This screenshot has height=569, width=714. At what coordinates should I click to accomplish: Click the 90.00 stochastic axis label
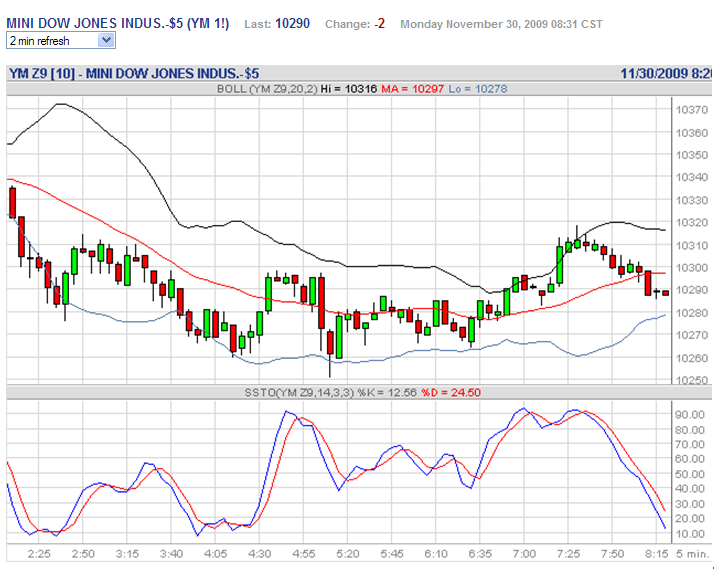pyautogui.click(x=692, y=414)
